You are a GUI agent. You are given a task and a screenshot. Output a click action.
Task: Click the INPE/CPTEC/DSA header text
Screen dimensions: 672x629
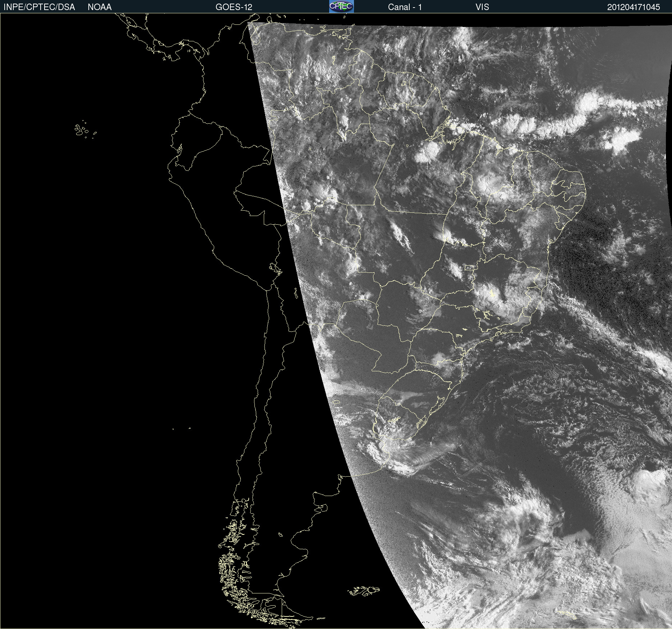(x=39, y=7)
